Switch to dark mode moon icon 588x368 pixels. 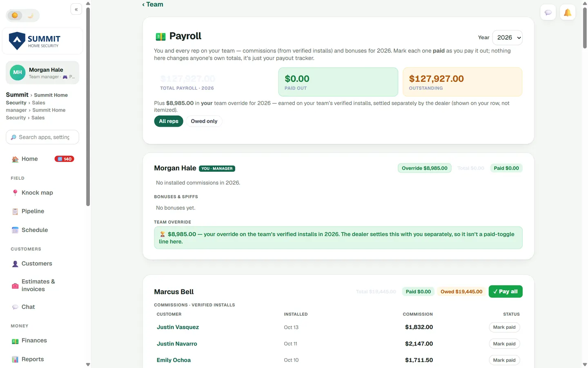30,16
